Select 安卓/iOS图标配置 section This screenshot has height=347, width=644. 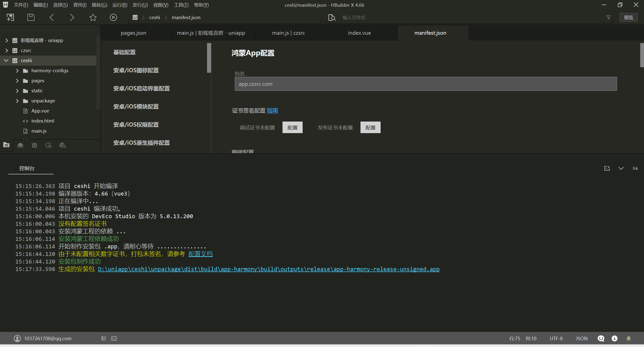tap(136, 70)
